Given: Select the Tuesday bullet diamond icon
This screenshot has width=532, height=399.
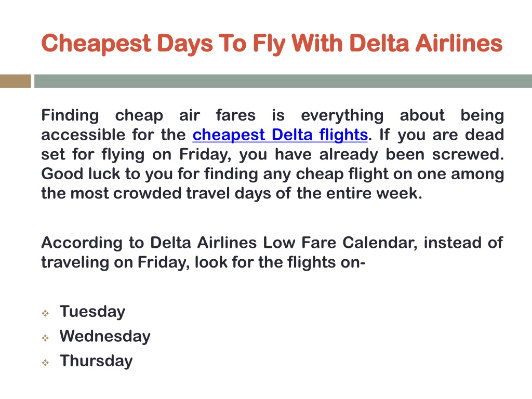Looking at the screenshot, I should [x=46, y=313].
